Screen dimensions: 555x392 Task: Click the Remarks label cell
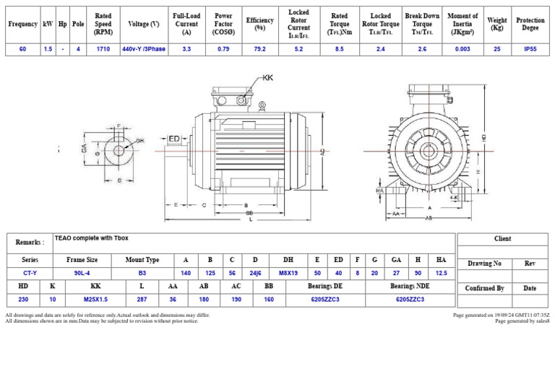(x=30, y=243)
